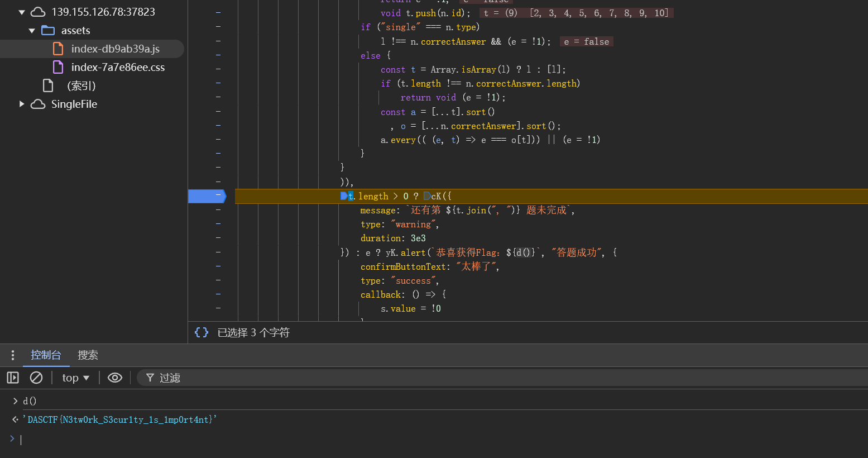The image size is (868, 458).
Task: Click the (索引) document icon
Action: [x=49, y=85]
